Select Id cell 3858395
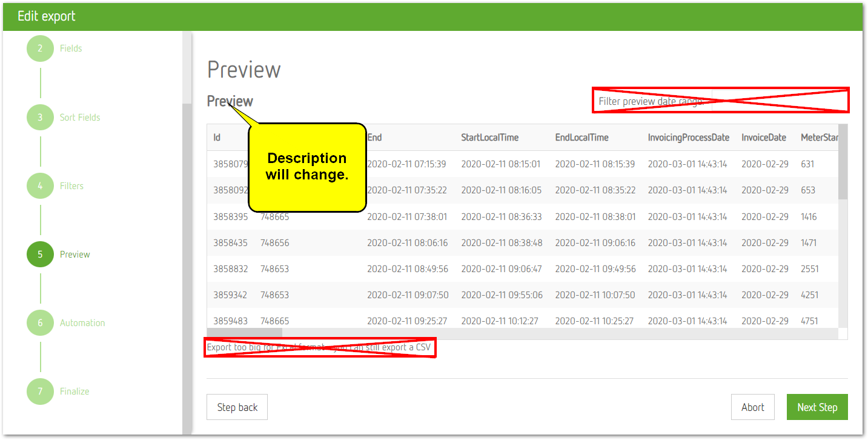Image resolution: width=868 pixels, height=440 pixels. pos(230,216)
